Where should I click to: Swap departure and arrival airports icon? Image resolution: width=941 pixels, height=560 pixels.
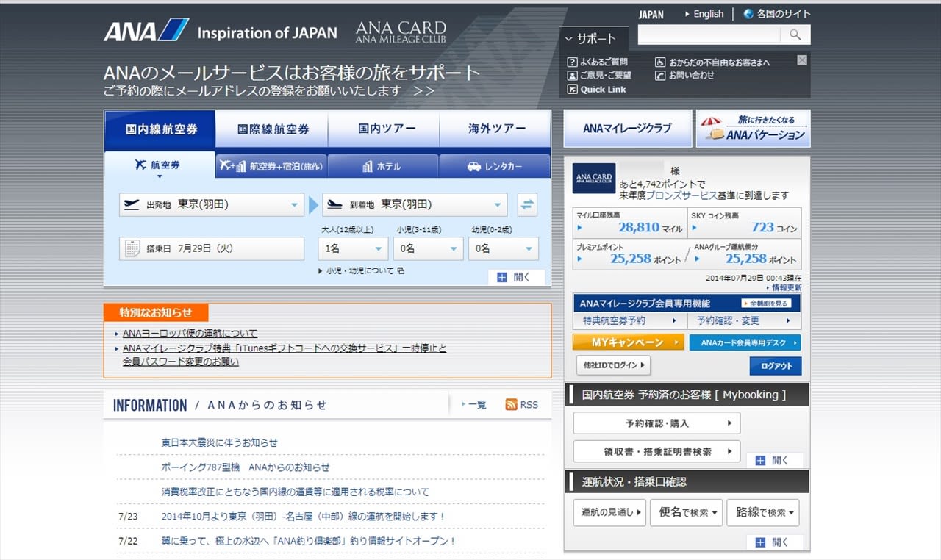527,205
